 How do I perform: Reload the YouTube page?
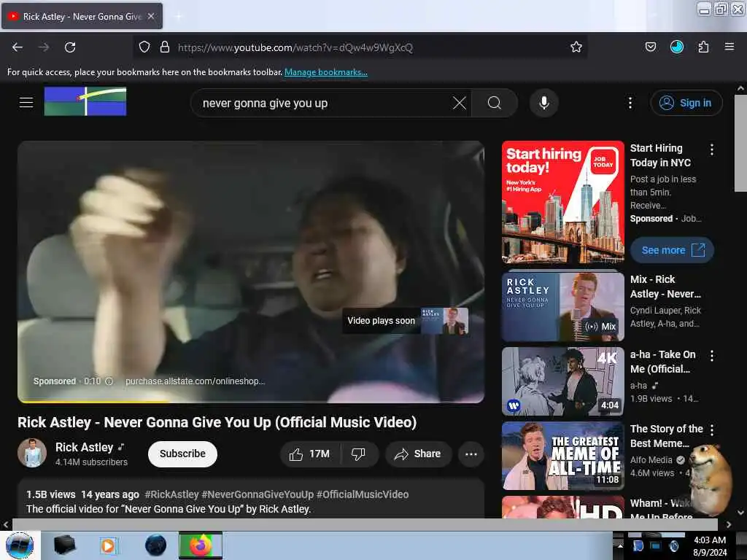70,47
